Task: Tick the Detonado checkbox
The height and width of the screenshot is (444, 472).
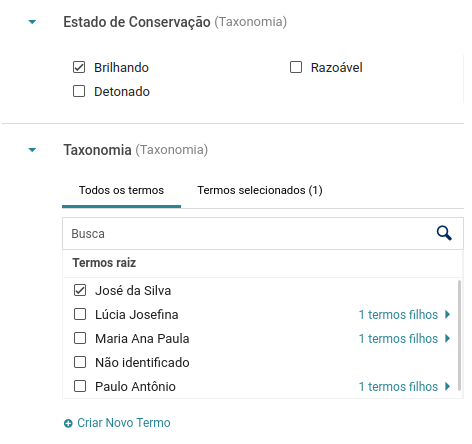Action: pyautogui.click(x=79, y=91)
